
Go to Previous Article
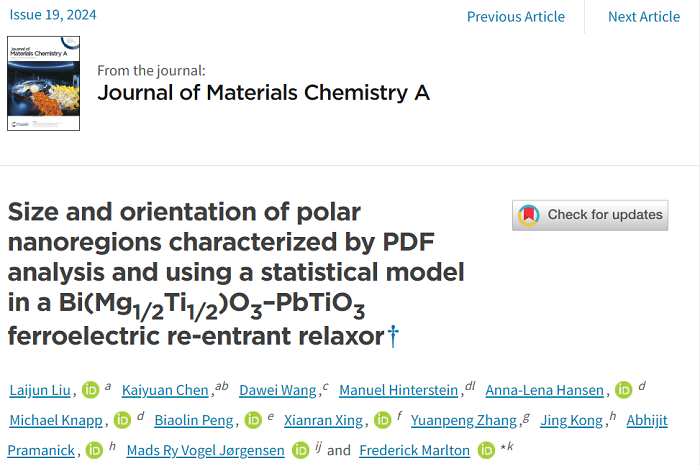click(x=515, y=16)
